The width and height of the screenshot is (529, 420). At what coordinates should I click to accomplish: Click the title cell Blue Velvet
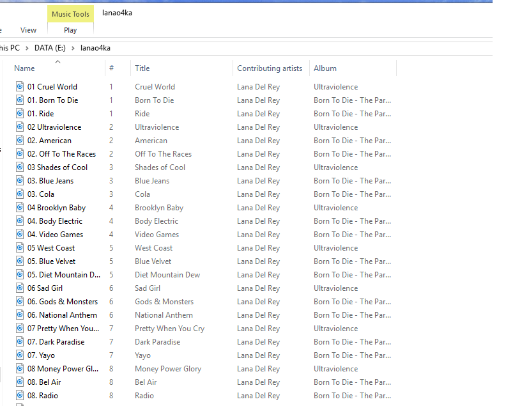click(153, 261)
